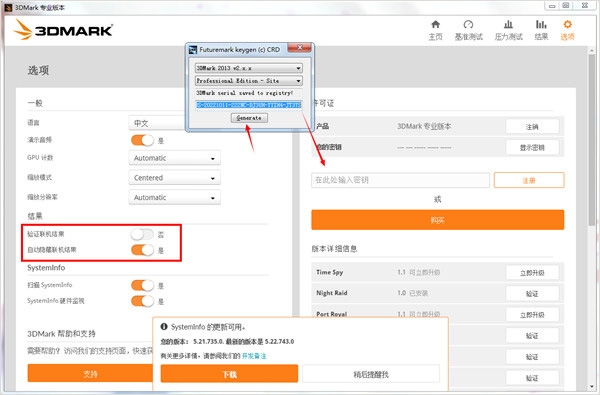Click the 3DMark 专业版本 product text

click(424, 126)
